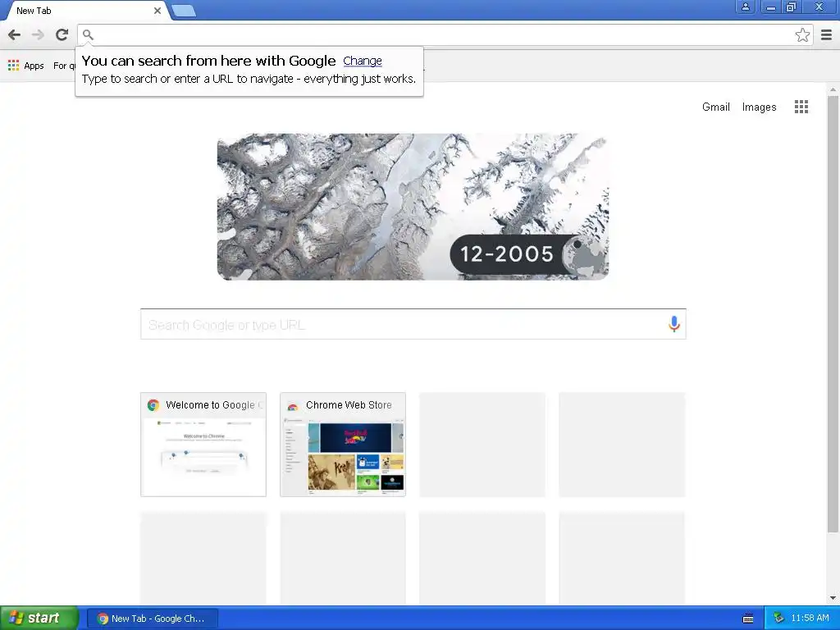Click the Search Google or type URL box

coord(413,324)
